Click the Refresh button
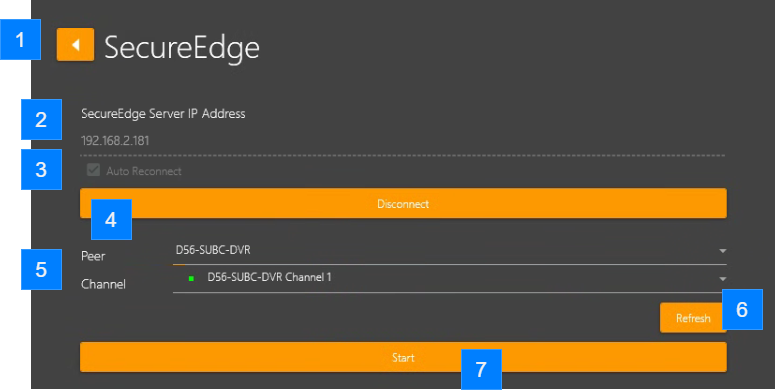The width and height of the screenshot is (776, 390). pos(692,318)
